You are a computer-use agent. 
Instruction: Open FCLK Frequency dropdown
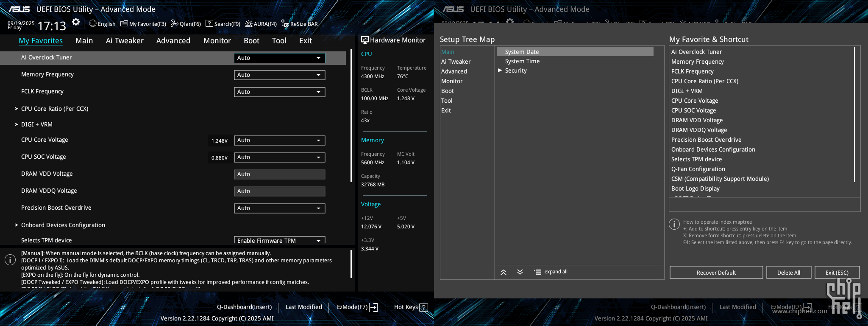(x=280, y=92)
